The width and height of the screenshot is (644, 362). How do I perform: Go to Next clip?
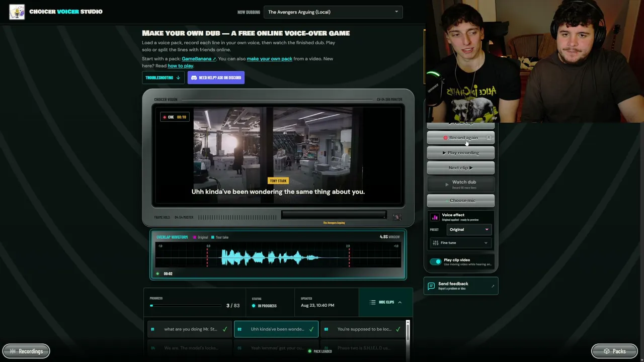pos(461,168)
